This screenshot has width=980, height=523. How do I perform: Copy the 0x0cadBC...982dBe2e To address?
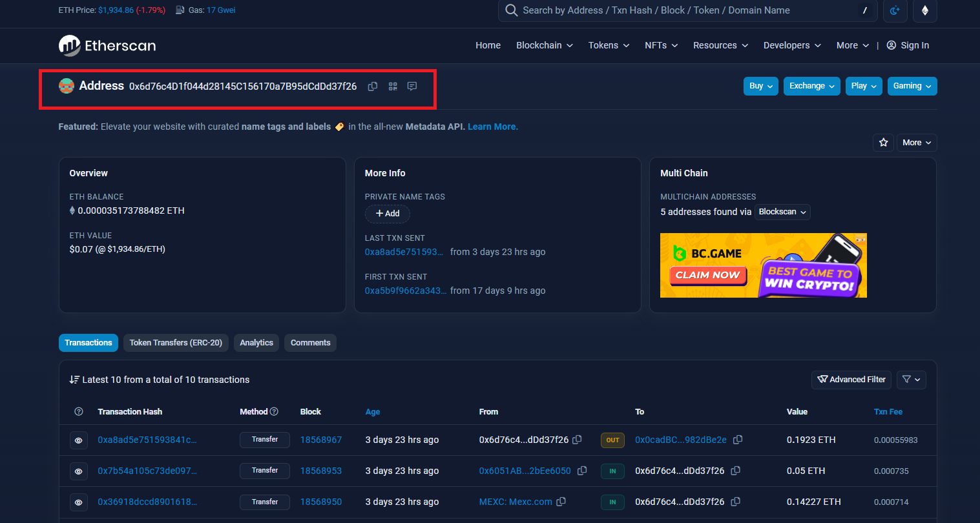738,440
